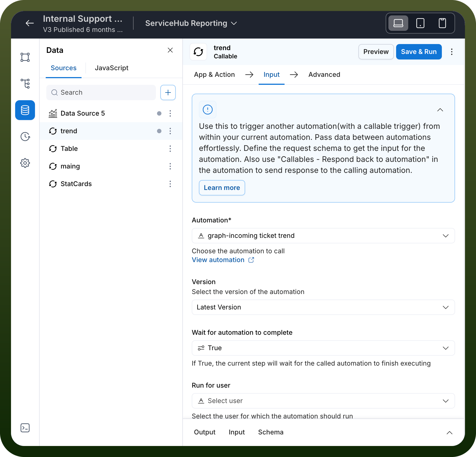Viewport: 476px width, 457px height.
Task: Open the console terminal icon
Action: tap(25, 428)
